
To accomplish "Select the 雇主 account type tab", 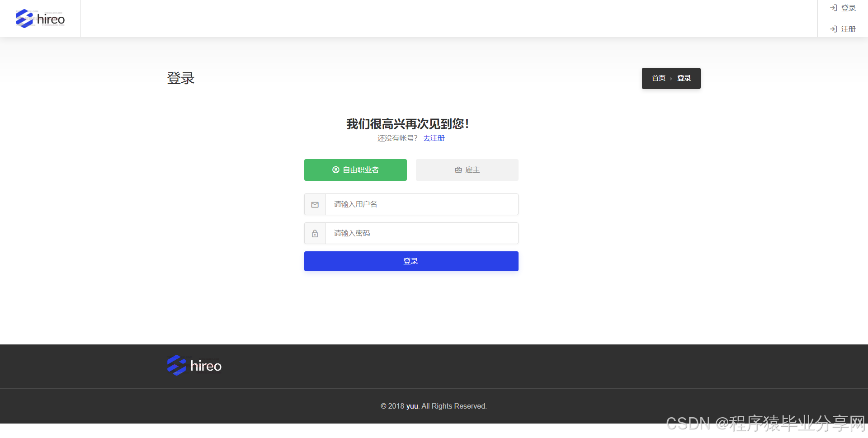I will pos(467,170).
